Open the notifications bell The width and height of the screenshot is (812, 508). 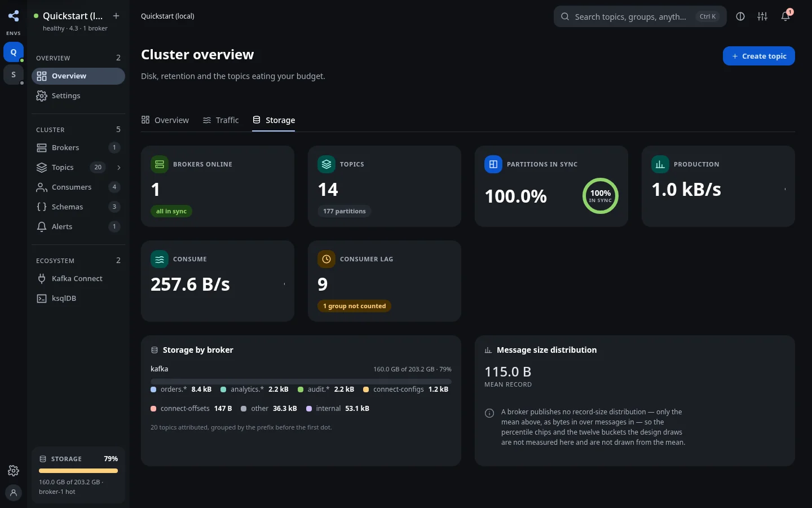785,16
